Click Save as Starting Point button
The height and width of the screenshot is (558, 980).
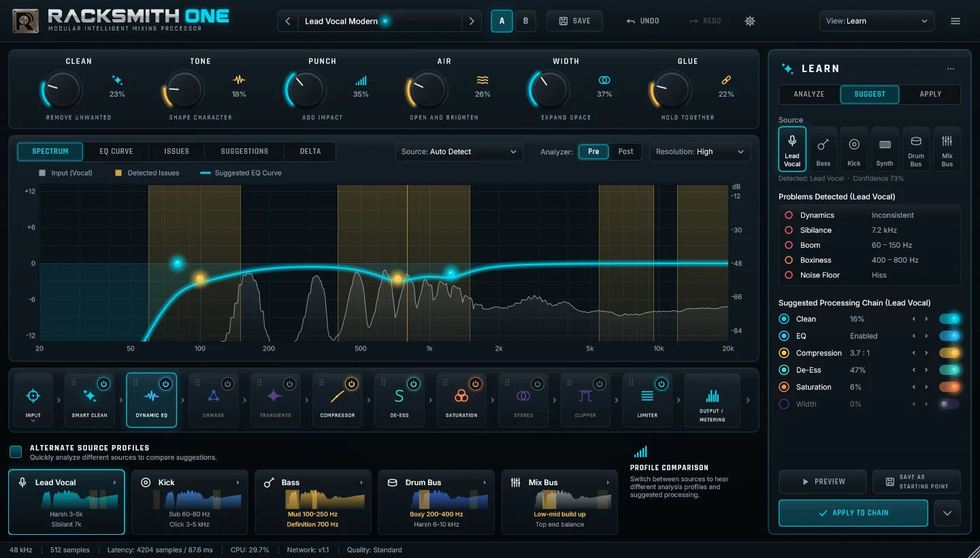[917, 482]
